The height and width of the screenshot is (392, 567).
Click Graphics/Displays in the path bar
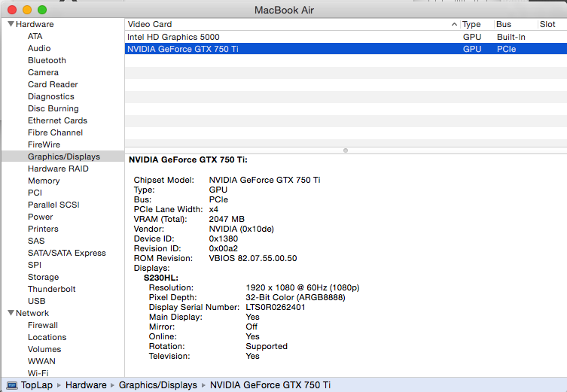click(x=158, y=385)
